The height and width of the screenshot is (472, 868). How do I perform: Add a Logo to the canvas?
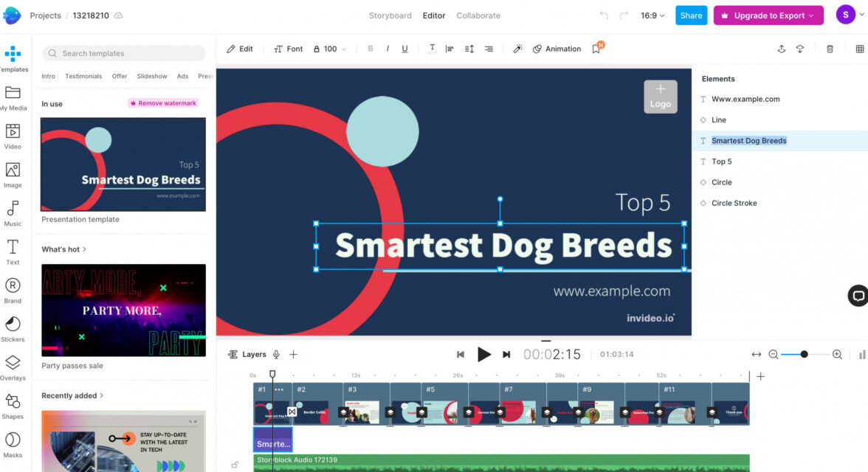tap(661, 97)
